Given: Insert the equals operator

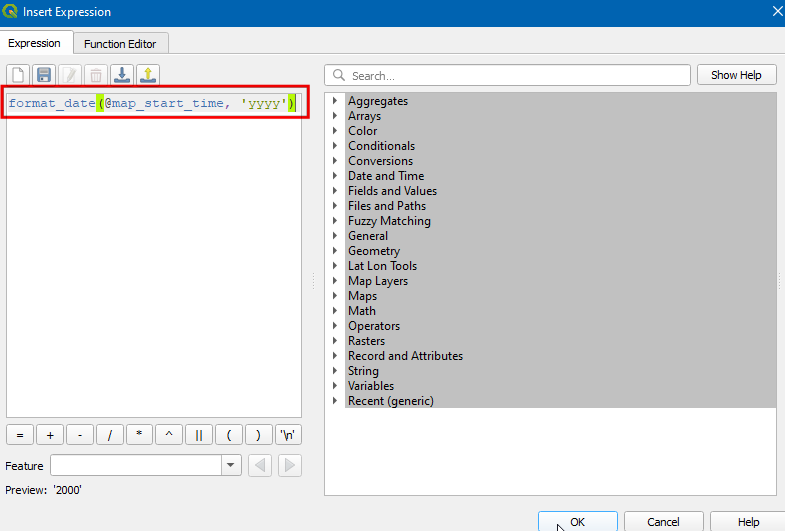Looking at the screenshot, I should tap(19, 435).
